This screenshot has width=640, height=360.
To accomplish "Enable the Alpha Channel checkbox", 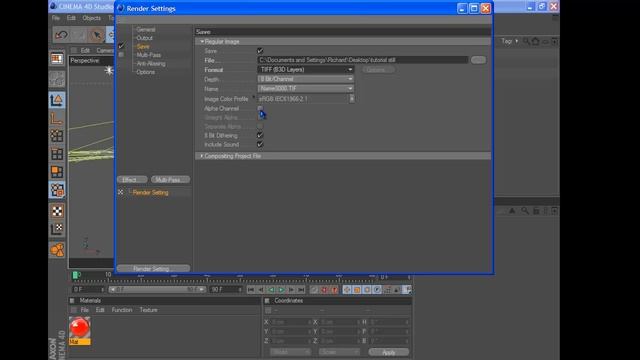I will tap(260, 108).
